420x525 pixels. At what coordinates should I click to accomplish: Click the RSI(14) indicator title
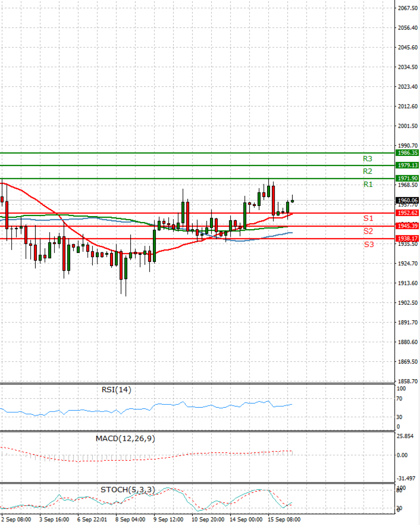click(116, 390)
